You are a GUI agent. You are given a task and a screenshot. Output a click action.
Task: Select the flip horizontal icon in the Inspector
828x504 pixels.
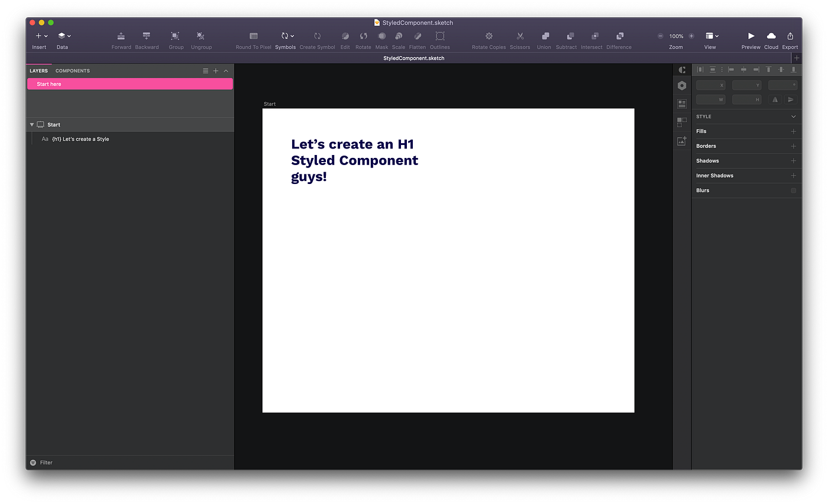coord(775,99)
